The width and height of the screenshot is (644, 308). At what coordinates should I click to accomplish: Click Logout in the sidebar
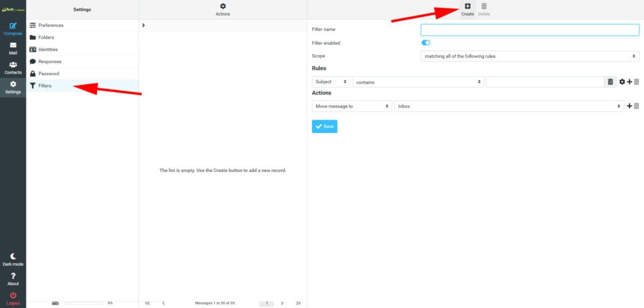tap(13, 299)
